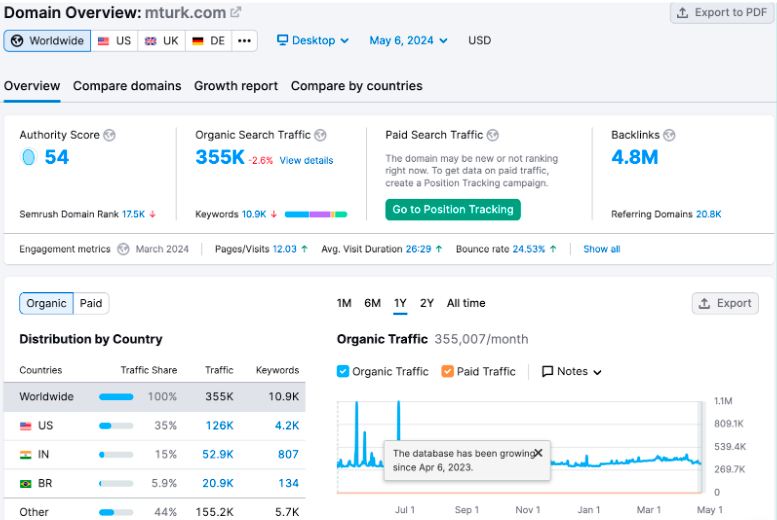Select 6M time range

point(372,303)
